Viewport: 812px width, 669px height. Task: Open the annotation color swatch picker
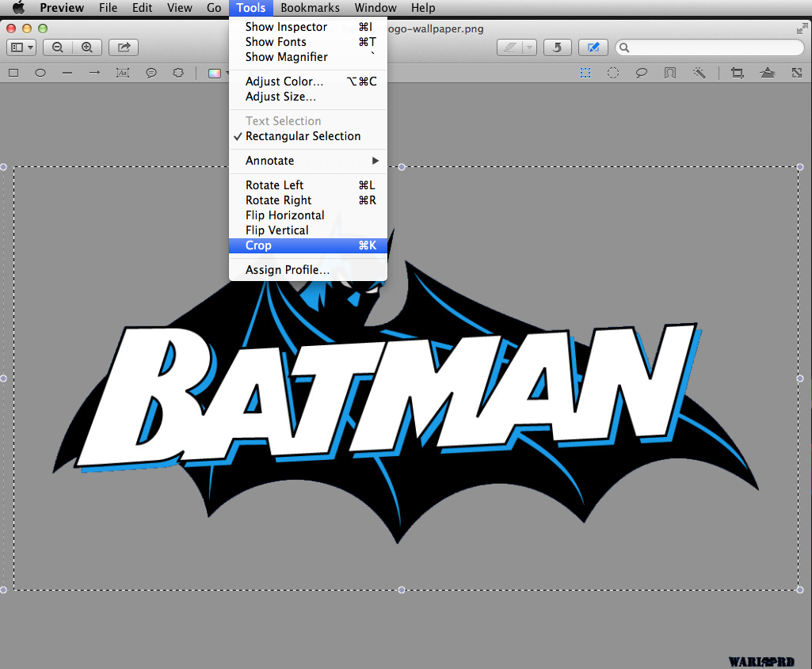[215, 73]
